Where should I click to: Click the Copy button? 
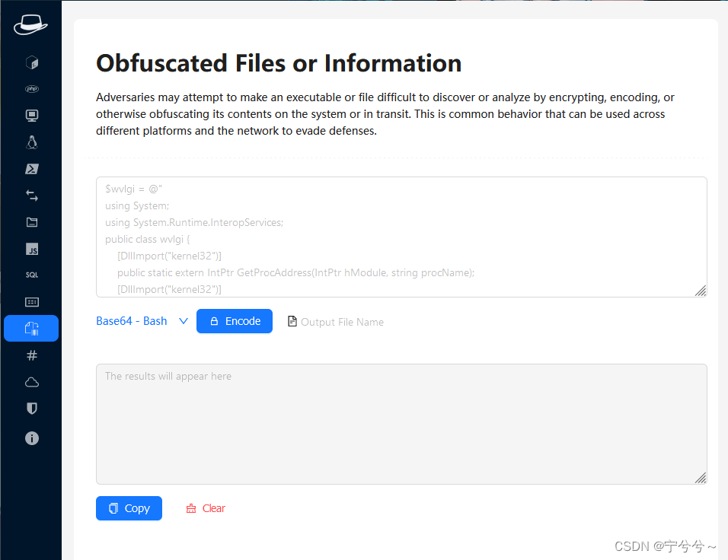[x=129, y=508]
